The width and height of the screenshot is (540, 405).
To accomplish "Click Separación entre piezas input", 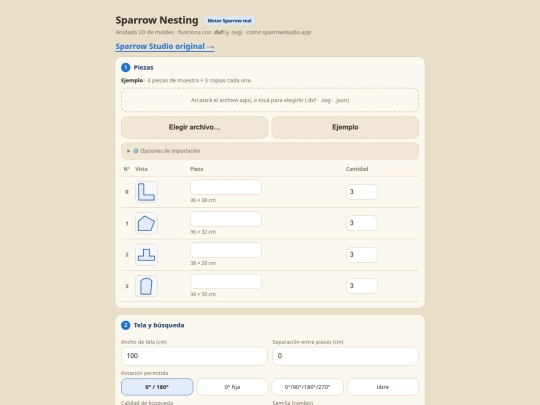I will 345,356.
